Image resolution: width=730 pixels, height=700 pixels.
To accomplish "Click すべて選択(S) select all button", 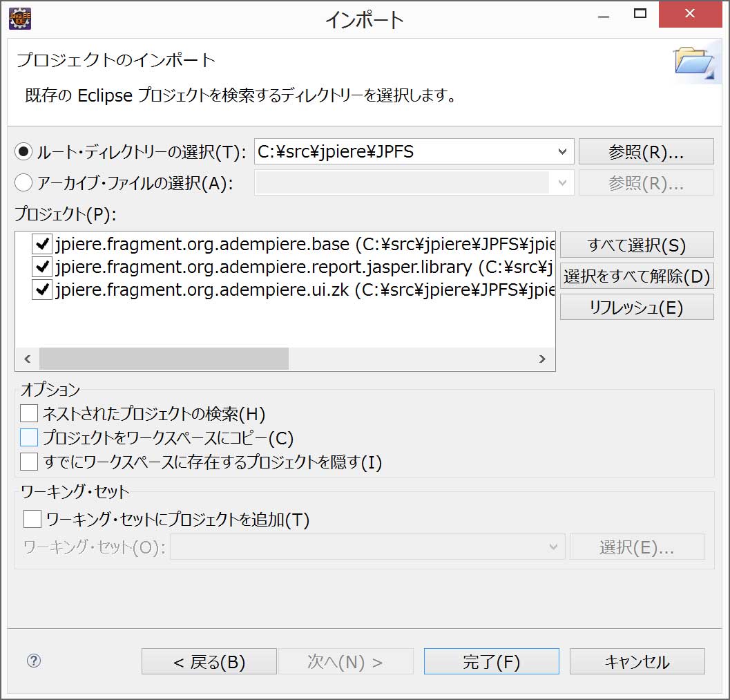I will pos(636,245).
